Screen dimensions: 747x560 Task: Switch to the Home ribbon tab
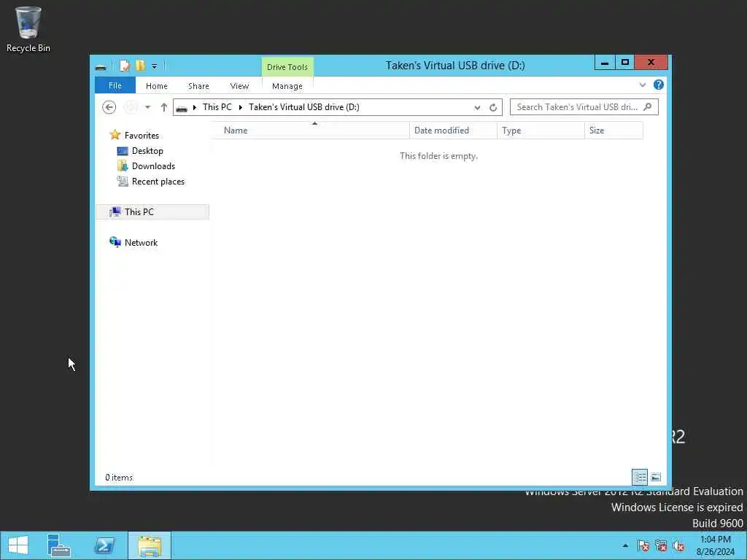click(x=157, y=86)
